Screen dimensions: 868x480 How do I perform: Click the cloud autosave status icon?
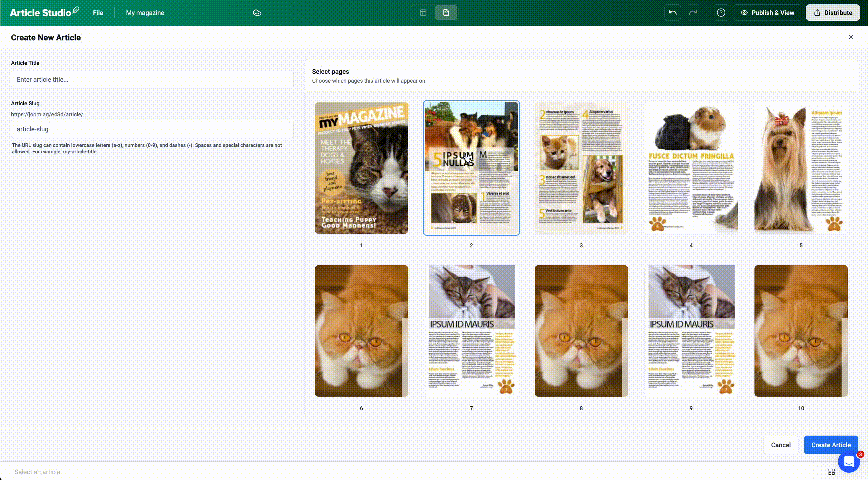point(257,12)
